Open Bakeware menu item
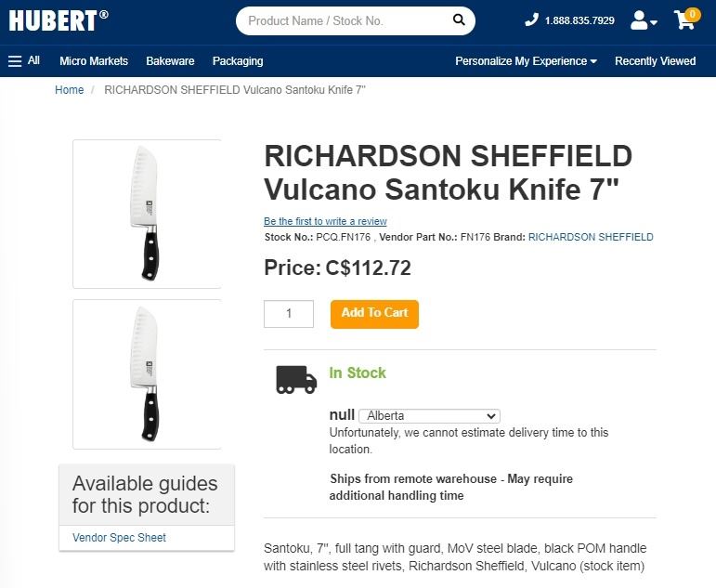The height and width of the screenshot is (588, 716). pos(170,61)
